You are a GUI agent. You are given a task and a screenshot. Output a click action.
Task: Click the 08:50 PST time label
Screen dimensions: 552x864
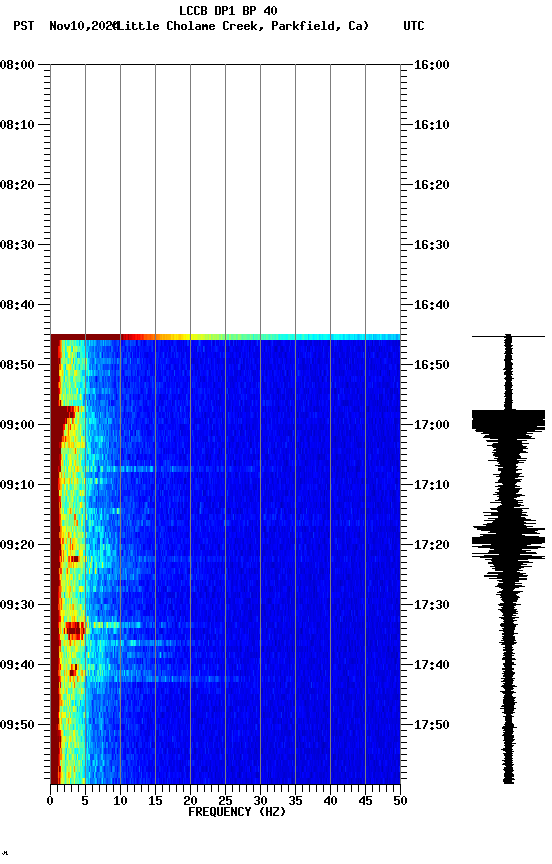point(17,365)
